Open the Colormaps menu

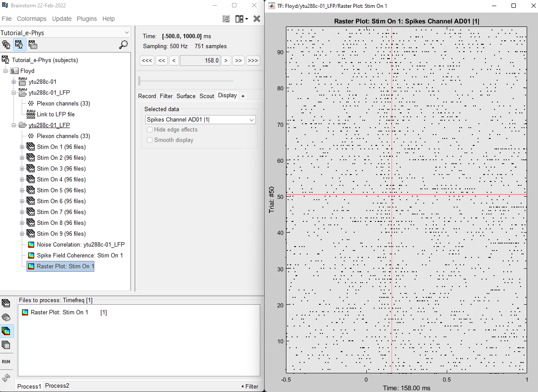click(32, 19)
